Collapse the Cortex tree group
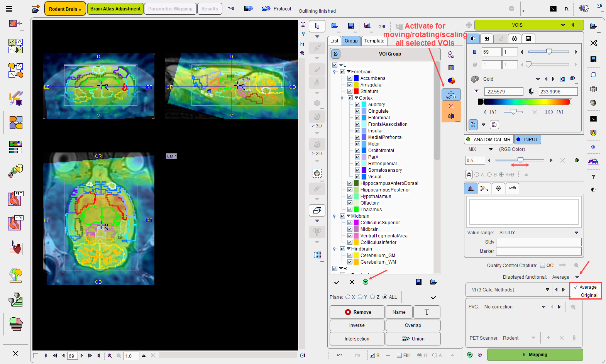Image resolution: width=606 pixels, height=364 pixels. tap(356, 98)
